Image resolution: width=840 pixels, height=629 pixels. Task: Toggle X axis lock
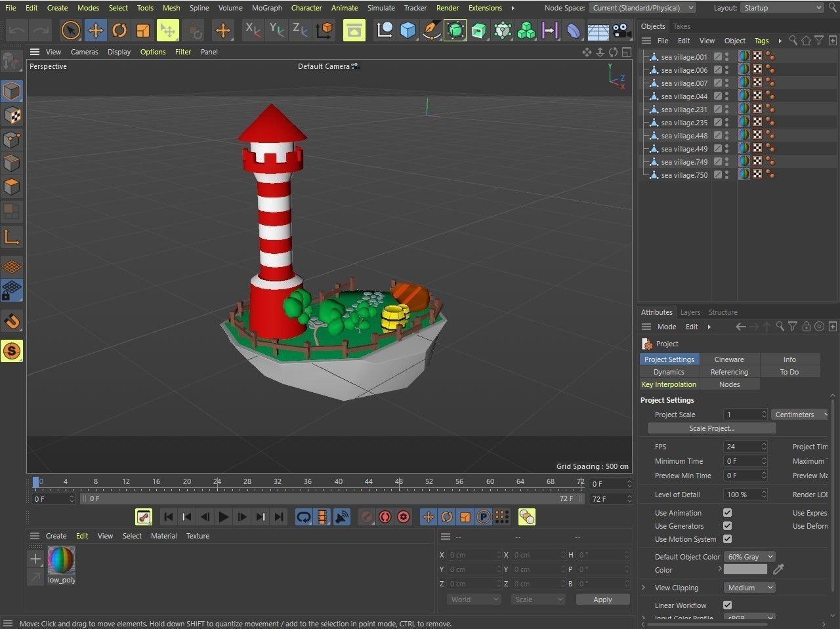[x=253, y=30]
